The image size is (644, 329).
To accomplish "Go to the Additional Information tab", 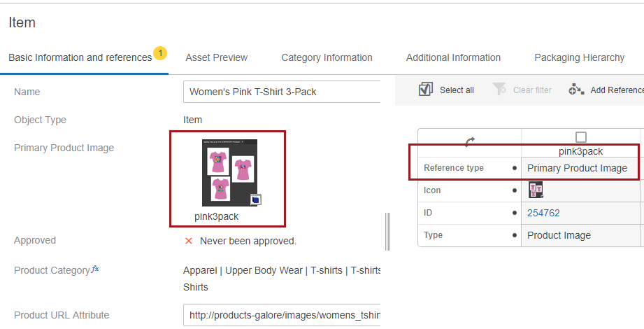I will (453, 57).
